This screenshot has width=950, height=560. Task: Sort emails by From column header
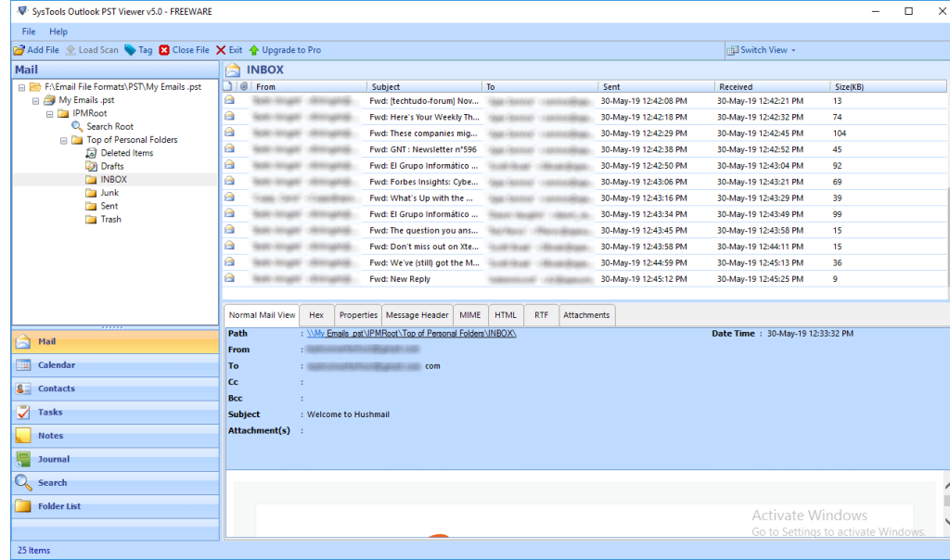[x=308, y=87]
